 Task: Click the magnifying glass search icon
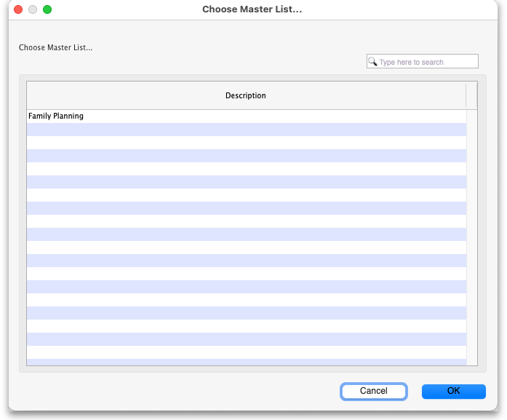pyautogui.click(x=372, y=62)
